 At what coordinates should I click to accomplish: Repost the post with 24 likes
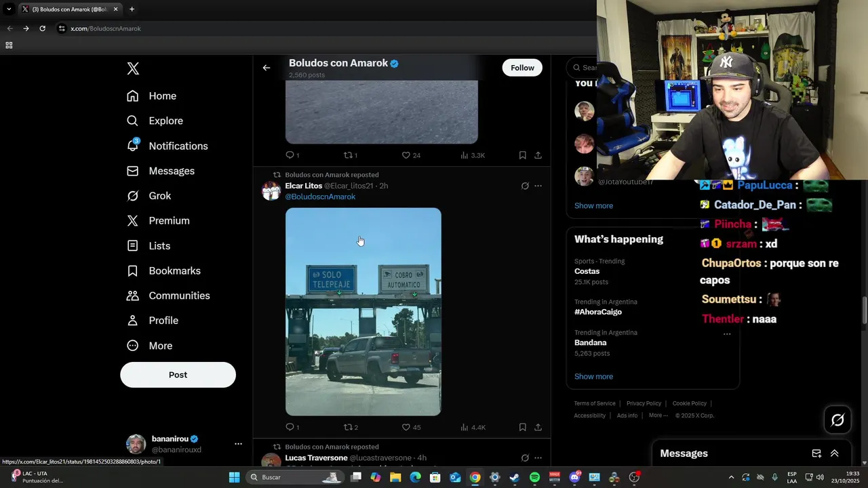pos(351,155)
